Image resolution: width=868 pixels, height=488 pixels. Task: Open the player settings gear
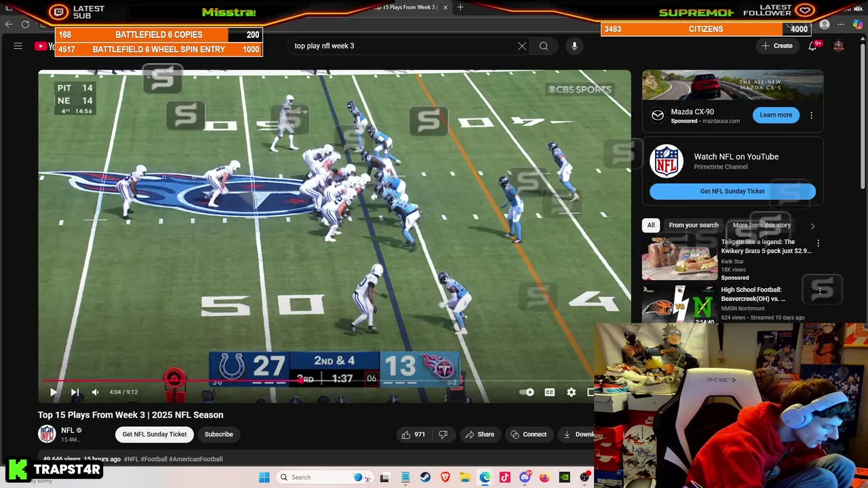571,392
